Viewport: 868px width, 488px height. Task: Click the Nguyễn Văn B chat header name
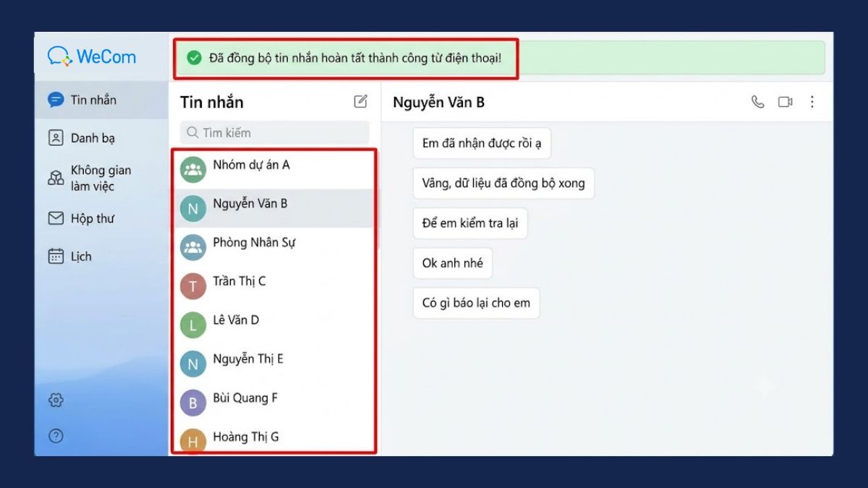point(438,103)
